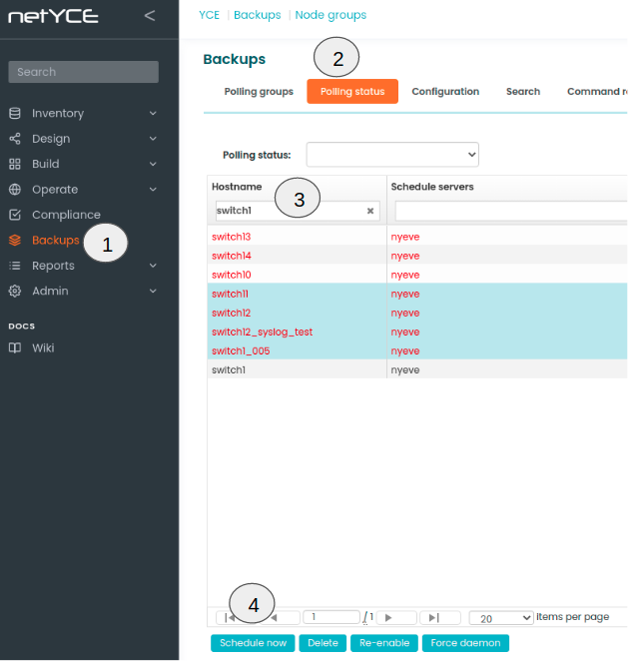644x662 pixels.
Task: Select the switch14 row
Action: pos(417,256)
